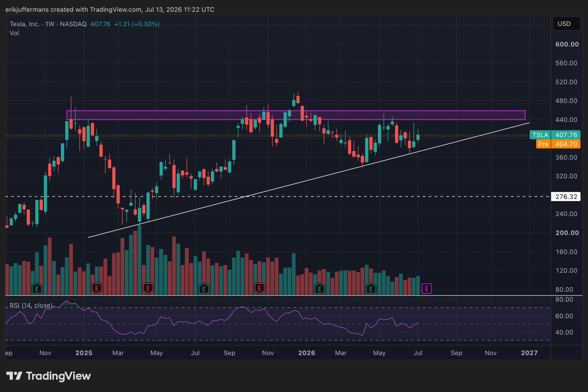
Task: Click the green earnings icon near April 2026
Action: 371,288
